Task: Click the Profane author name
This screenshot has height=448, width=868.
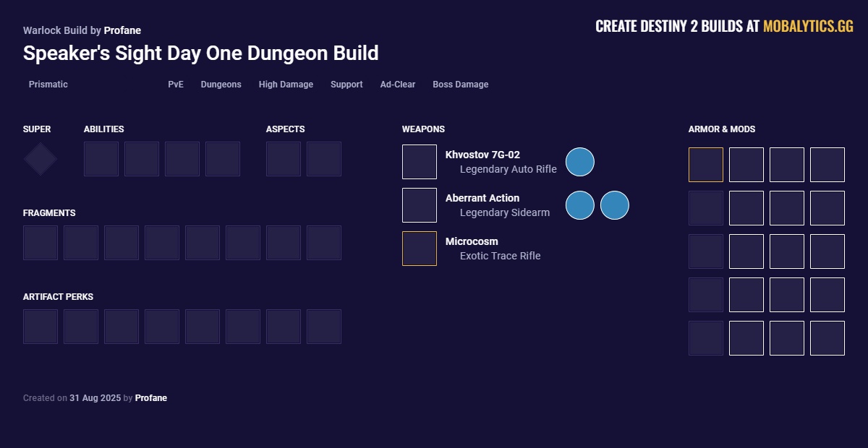Action: coord(122,30)
